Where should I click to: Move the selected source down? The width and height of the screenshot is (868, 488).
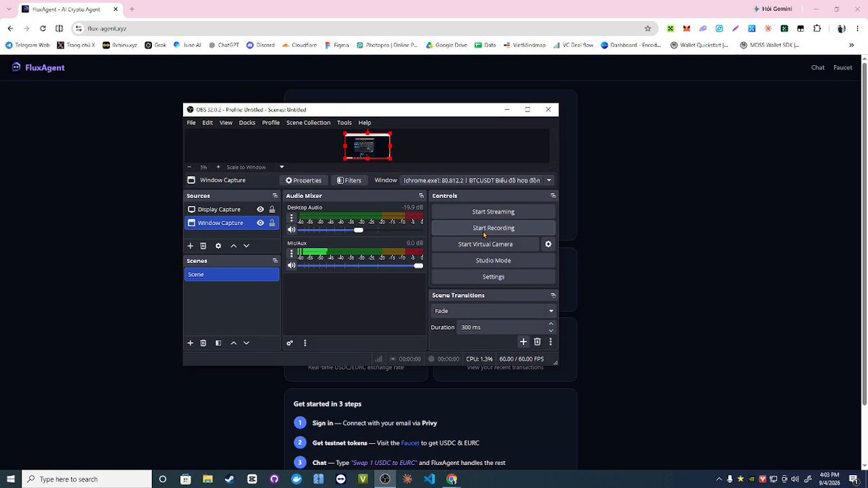tap(247, 246)
